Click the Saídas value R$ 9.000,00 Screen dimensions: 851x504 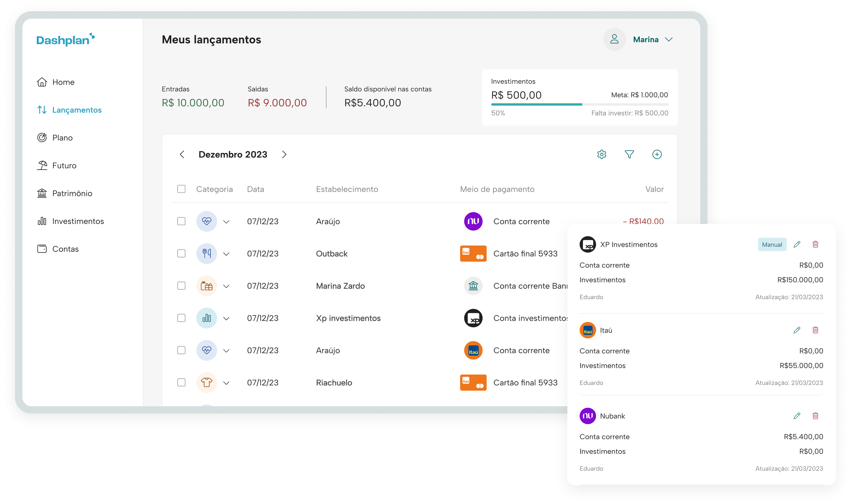pyautogui.click(x=277, y=103)
